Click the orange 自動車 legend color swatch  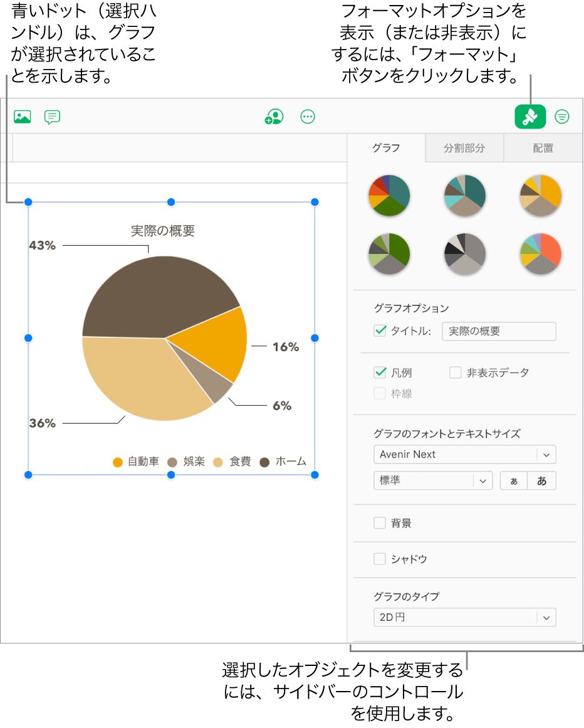117,461
